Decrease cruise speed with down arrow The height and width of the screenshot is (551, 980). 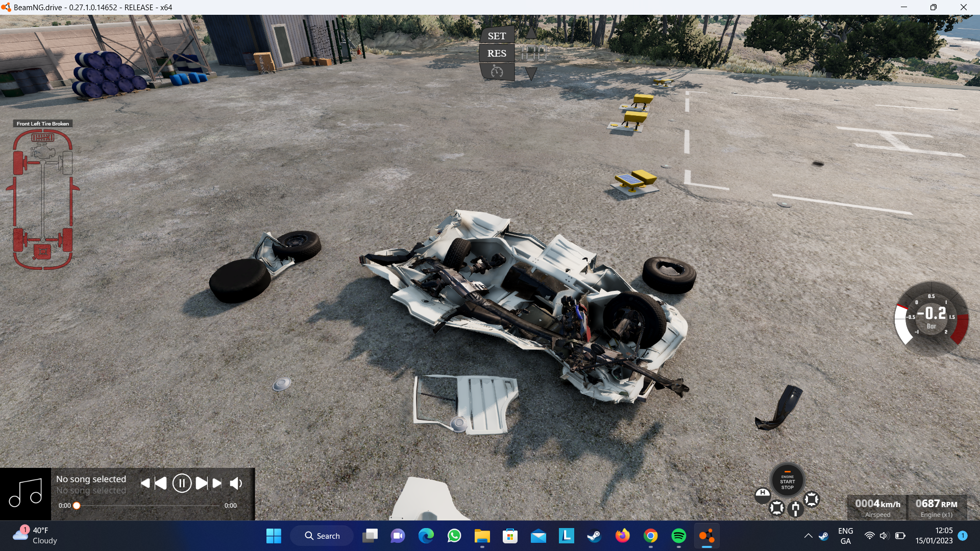[x=531, y=74]
